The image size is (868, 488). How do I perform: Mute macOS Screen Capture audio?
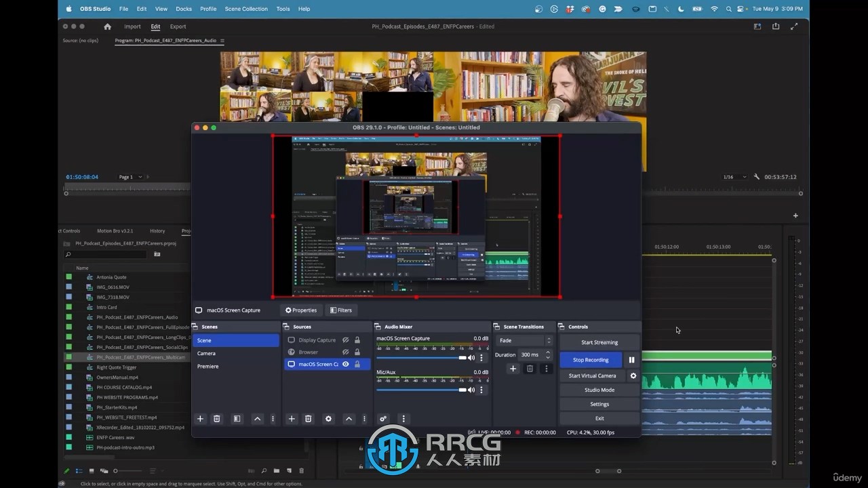coord(471,358)
